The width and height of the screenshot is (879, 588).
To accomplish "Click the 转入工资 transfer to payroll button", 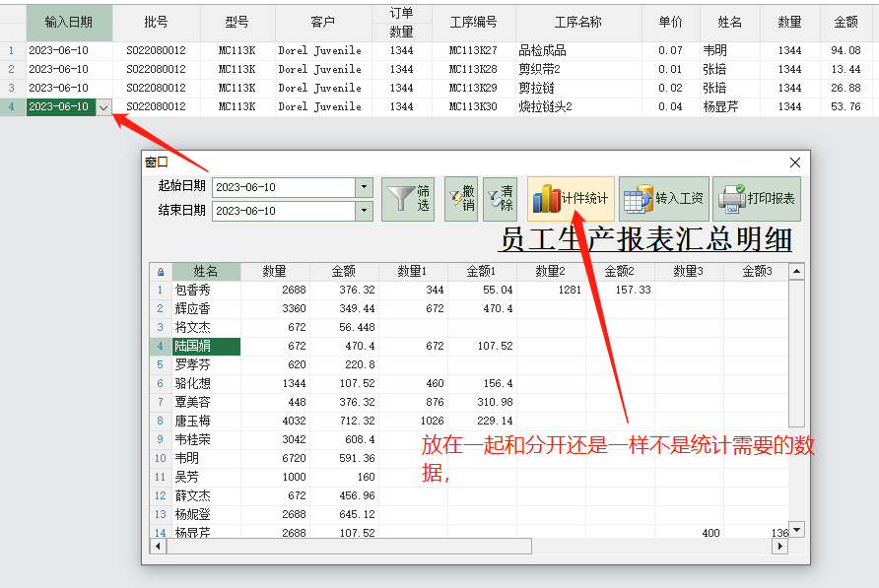I will (664, 199).
